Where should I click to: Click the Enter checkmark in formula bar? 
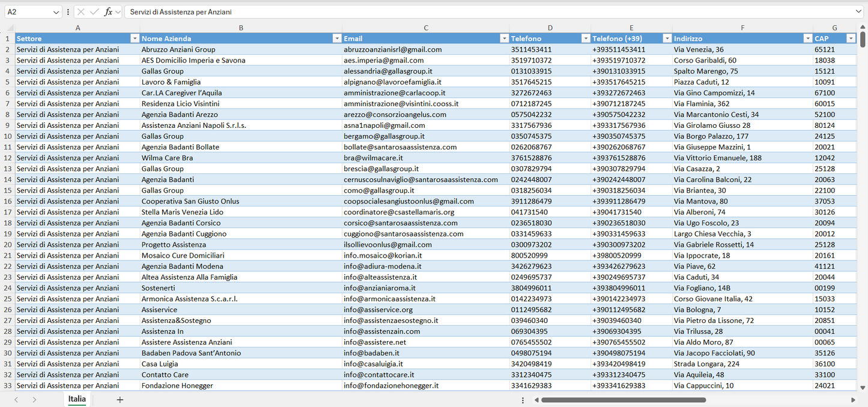click(94, 12)
